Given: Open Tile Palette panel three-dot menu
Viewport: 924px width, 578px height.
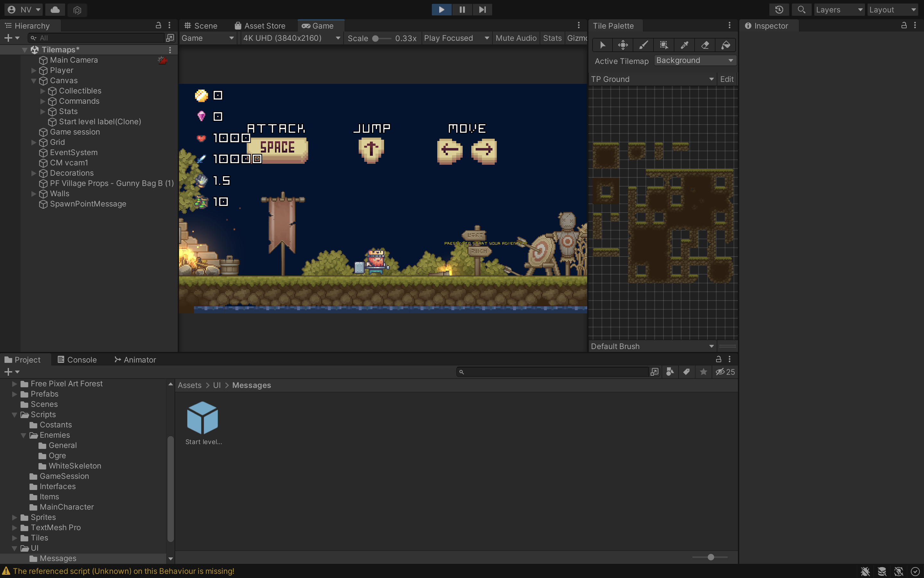Looking at the screenshot, I should click(x=729, y=25).
